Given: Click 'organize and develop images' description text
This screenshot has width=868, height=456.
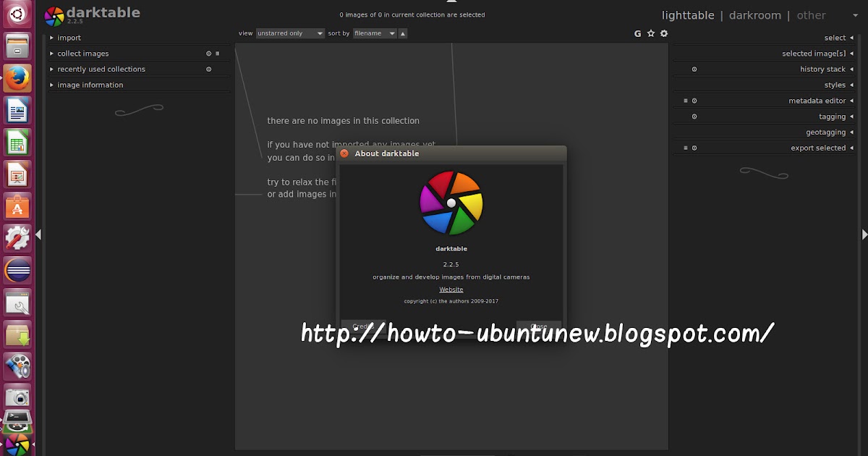Looking at the screenshot, I should [451, 277].
